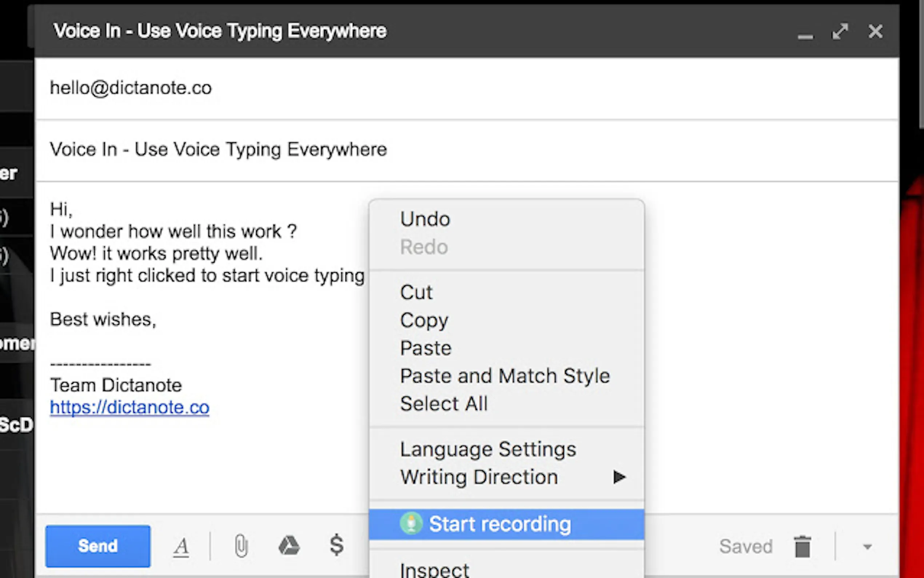Expand compose window to full screen

(840, 32)
